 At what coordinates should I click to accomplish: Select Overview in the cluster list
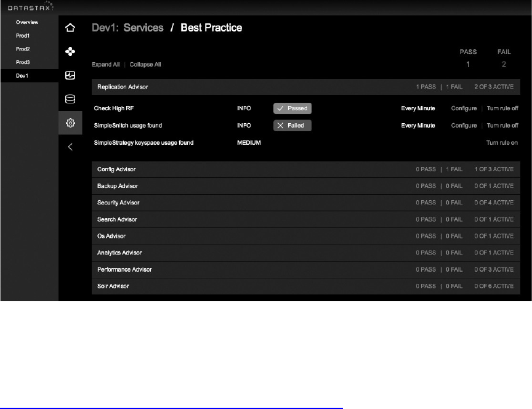(x=27, y=22)
